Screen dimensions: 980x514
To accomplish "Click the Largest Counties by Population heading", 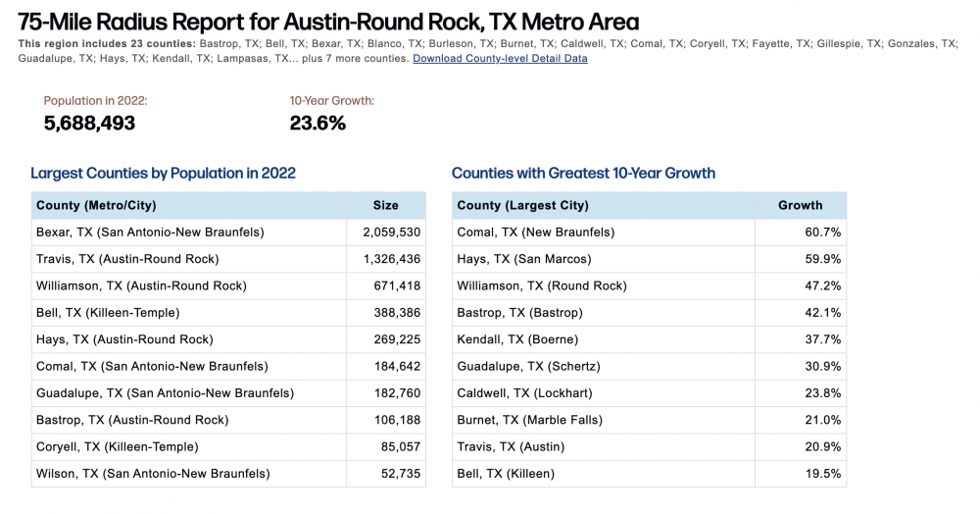I will coord(163,174).
